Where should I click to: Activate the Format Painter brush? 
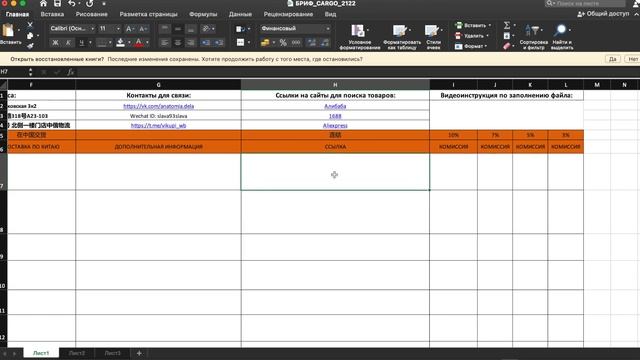[x=30, y=46]
